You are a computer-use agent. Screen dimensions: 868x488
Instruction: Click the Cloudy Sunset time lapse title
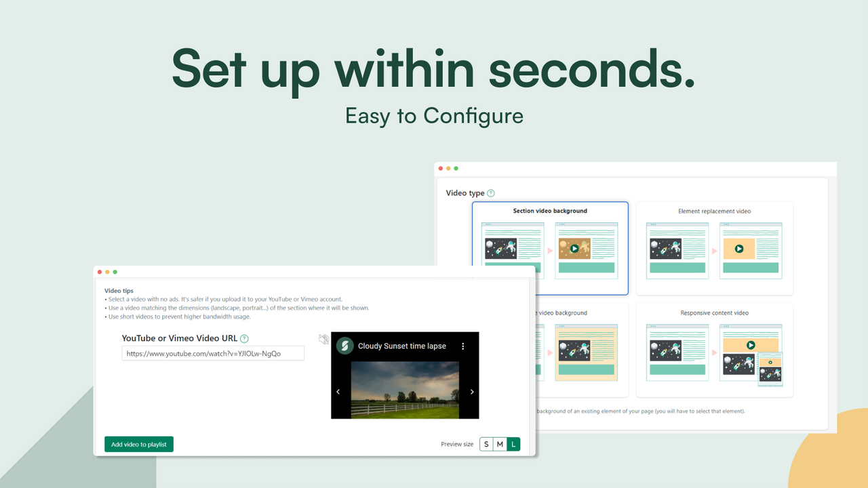[402, 346]
